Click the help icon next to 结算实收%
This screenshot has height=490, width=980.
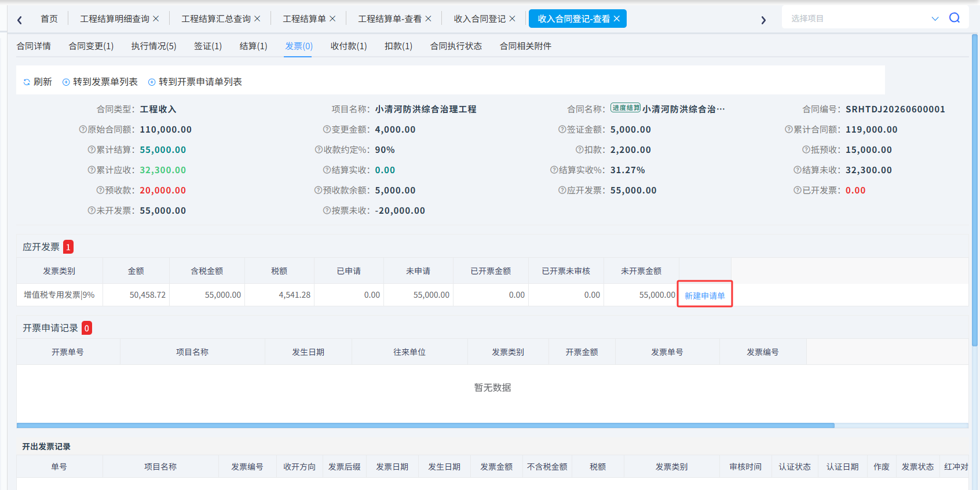554,170
